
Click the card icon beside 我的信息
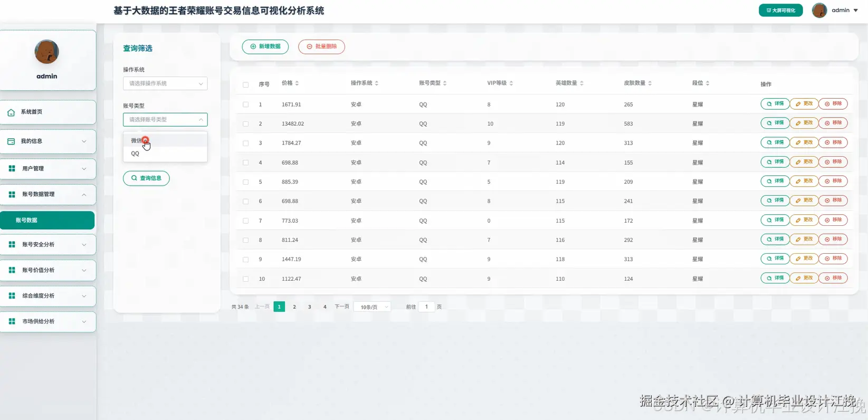(11, 141)
